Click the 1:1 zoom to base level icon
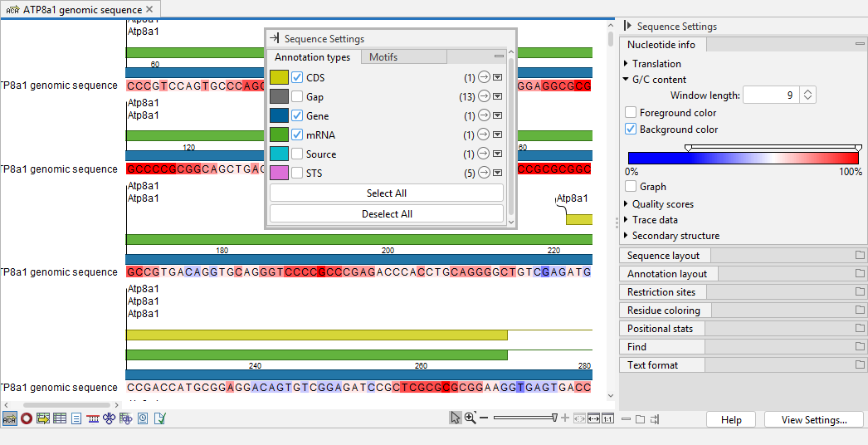The height and width of the screenshot is (445, 868). (607, 418)
